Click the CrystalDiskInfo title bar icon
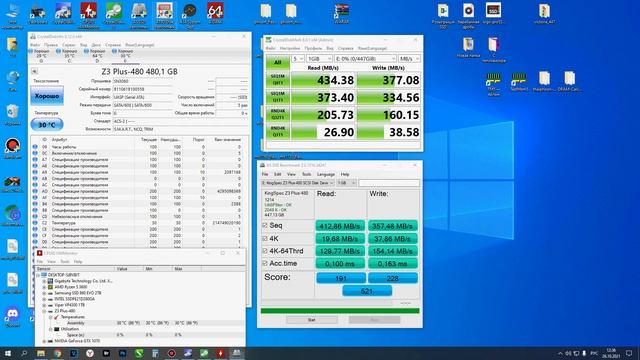 [x=33, y=36]
